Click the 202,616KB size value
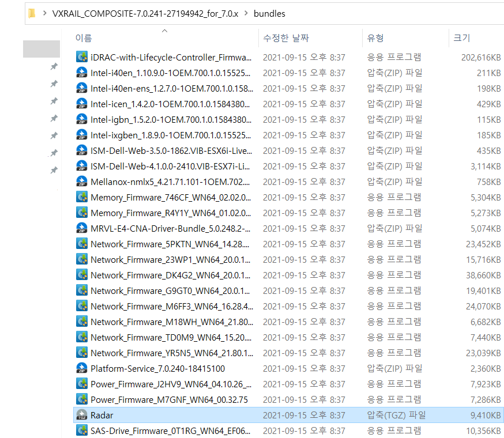 pyautogui.click(x=481, y=57)
